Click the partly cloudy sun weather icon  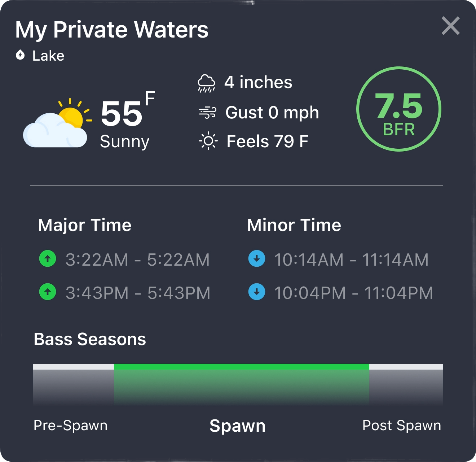tap(57, 123)
